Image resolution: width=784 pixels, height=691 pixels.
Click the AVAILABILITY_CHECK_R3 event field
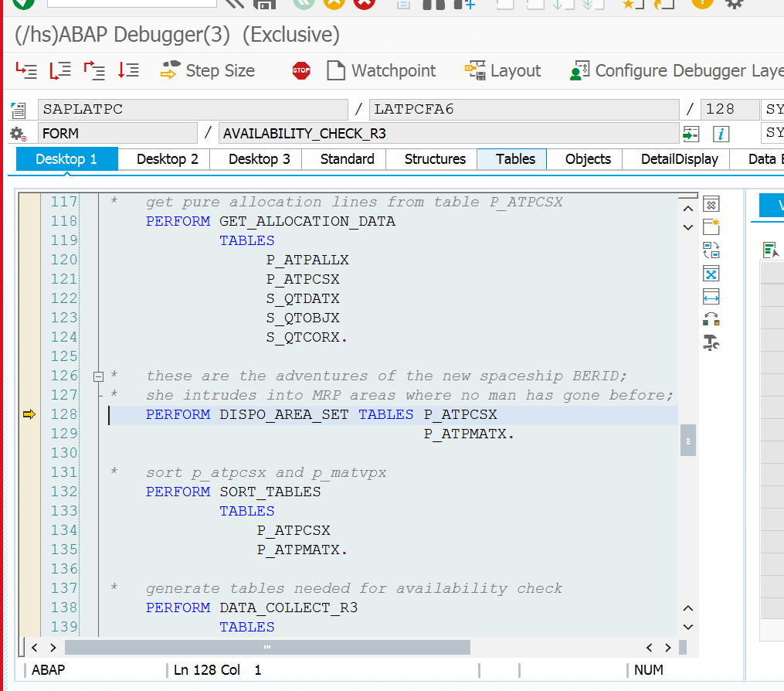click(449, 134)
